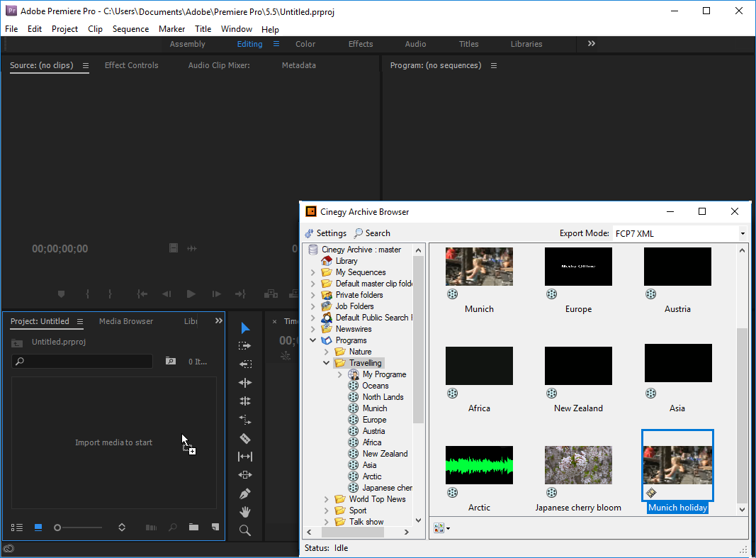Select the Razor tool

245,438
